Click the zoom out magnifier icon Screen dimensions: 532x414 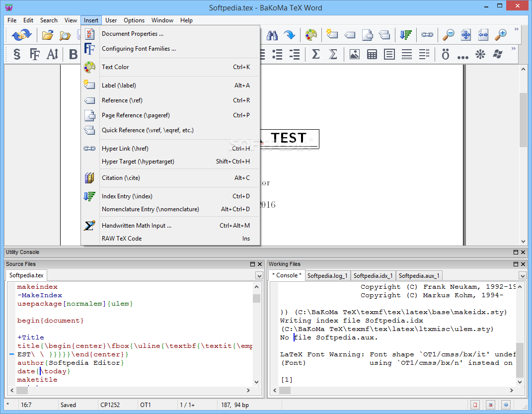[x=448, y=35]
